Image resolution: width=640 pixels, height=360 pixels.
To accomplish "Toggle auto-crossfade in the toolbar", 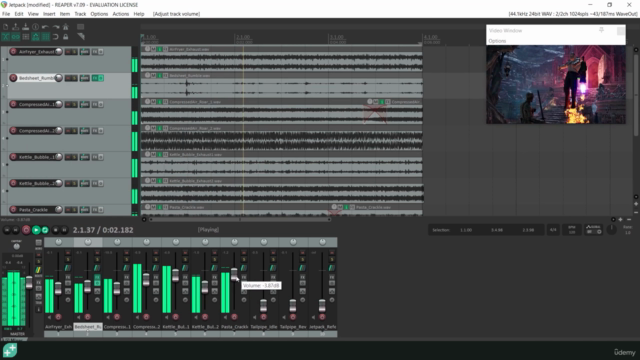I will (x=6, y=37).
